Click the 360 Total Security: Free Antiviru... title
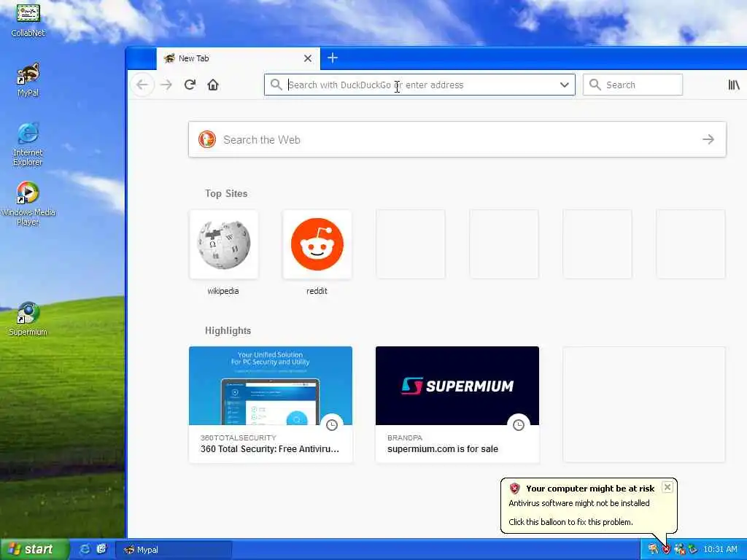747x560 pixels. (270, 449)
